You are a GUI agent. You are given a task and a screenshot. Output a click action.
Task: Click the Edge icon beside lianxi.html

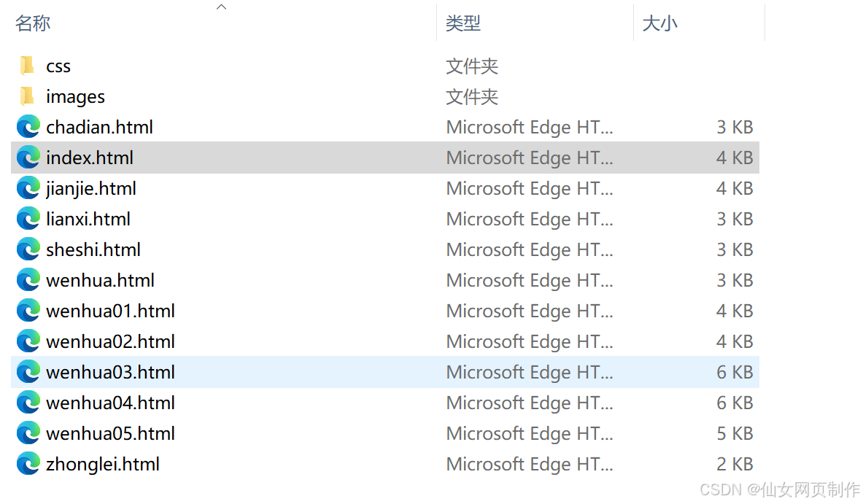(28, 218)
